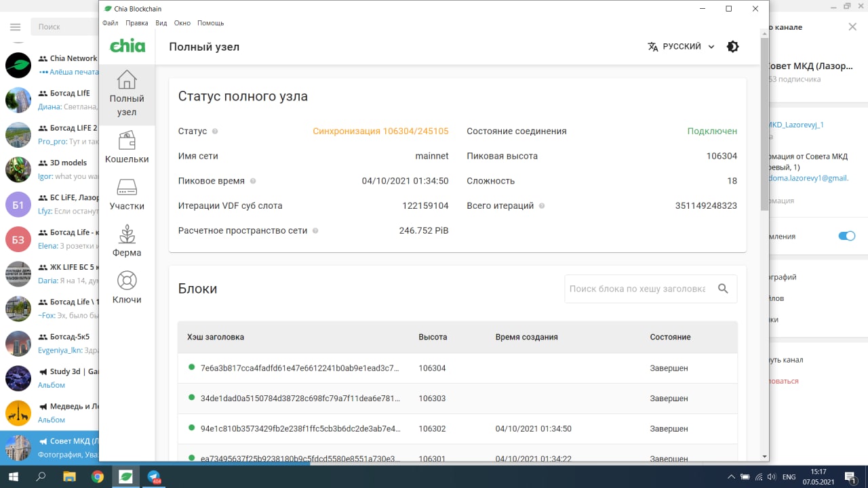The height and width of the screenshot is (488, 868).
Task: Open Telegram hamburger menu icon
Action: pyautogui.click(x=16, y=27)
